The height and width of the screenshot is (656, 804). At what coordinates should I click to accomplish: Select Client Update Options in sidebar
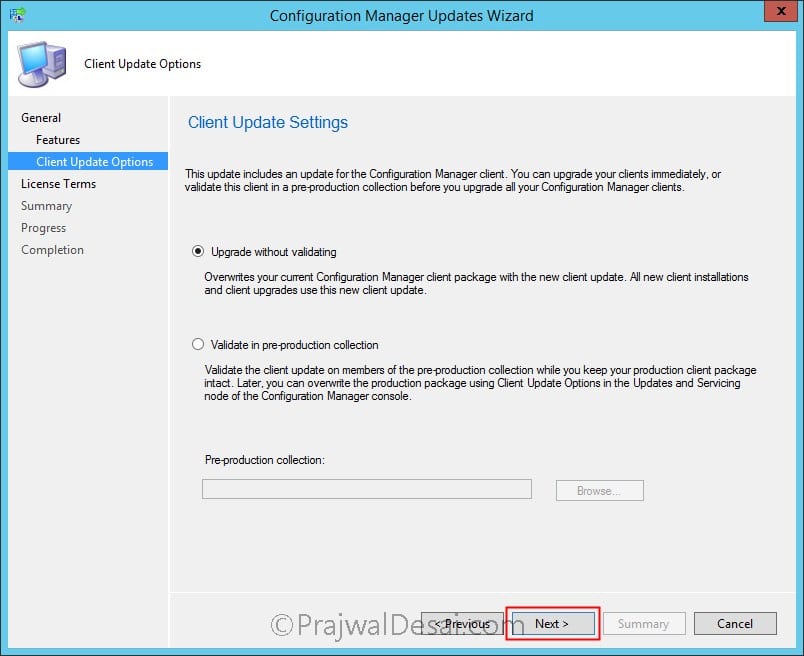click(88, 161)
